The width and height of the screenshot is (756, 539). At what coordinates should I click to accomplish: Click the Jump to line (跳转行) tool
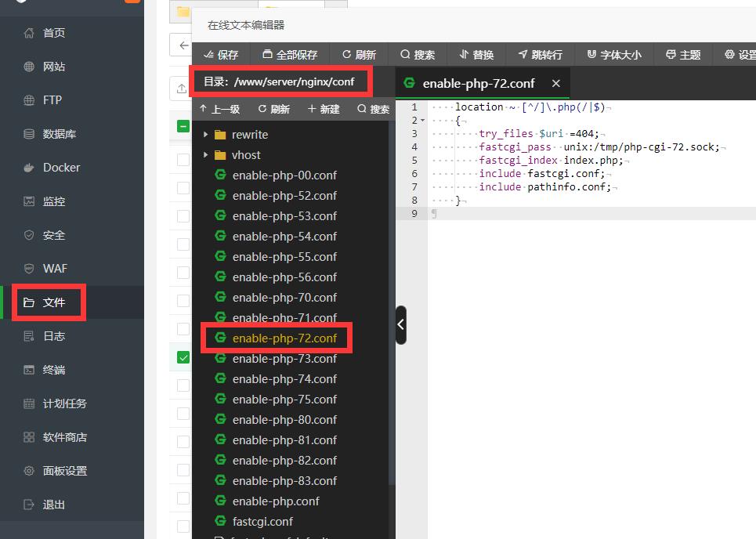[540, 55]
